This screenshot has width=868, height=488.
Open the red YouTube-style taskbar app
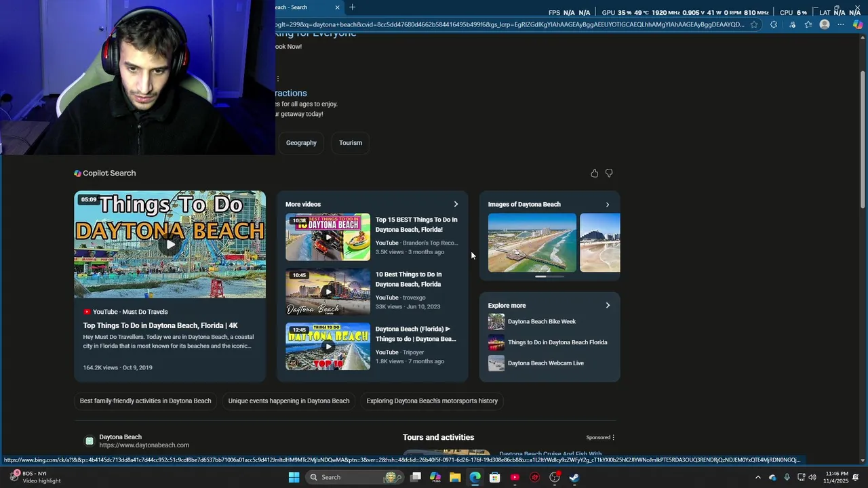(515, 478)
